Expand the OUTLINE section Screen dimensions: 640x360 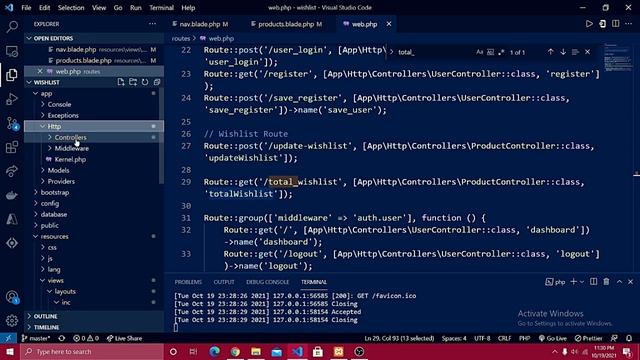click(x=94, y=316)
